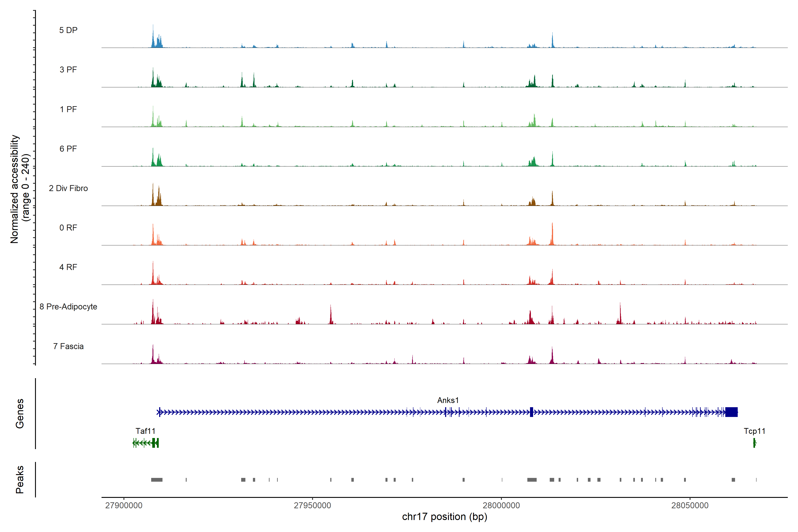Click the 7 Fascia track label
798x532 pixels.
pos(68,346)
